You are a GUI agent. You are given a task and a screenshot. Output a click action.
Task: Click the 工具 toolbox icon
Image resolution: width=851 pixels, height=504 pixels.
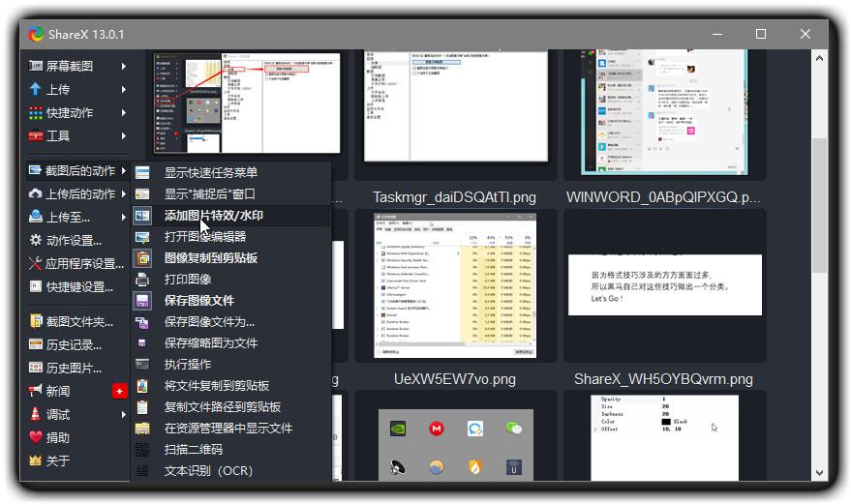(35, 135)
